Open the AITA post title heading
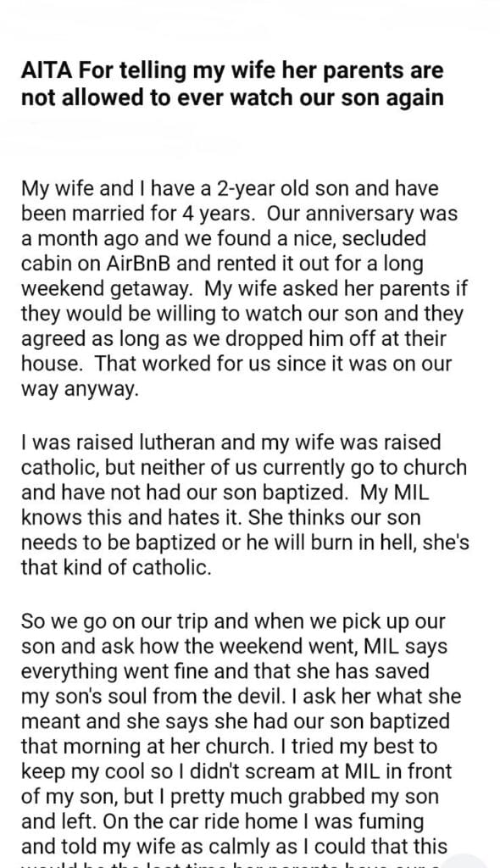 pos(232,84)
